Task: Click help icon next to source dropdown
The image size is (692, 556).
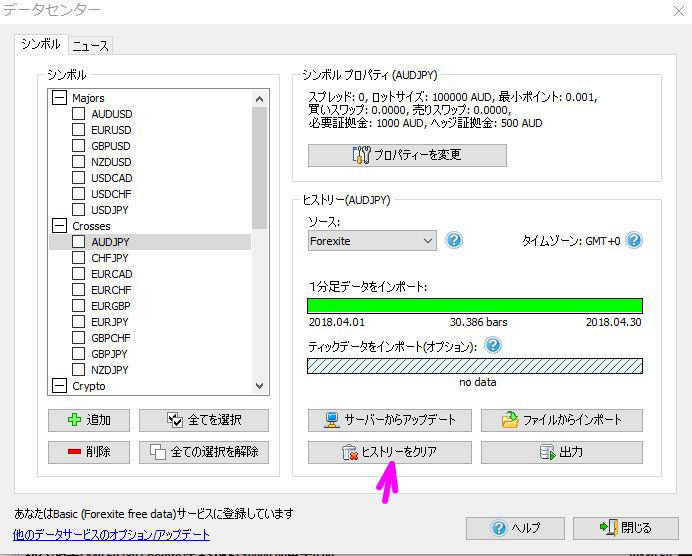Action: click(454, 240)
